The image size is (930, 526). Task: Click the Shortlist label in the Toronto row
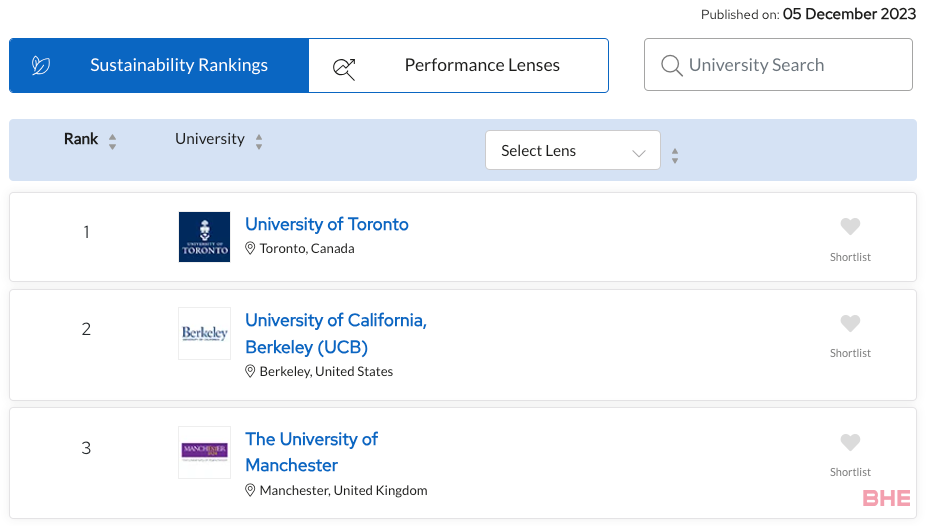coord(850,257)
